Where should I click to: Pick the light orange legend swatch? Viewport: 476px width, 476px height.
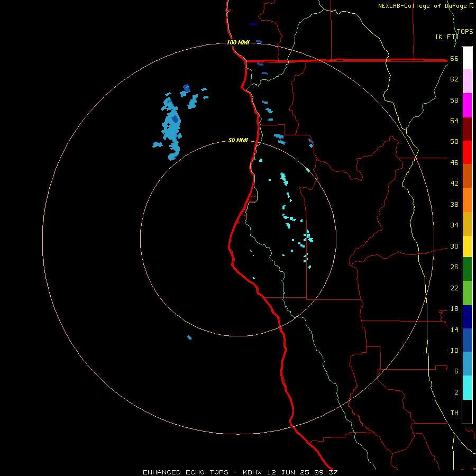tap(467, 200)
